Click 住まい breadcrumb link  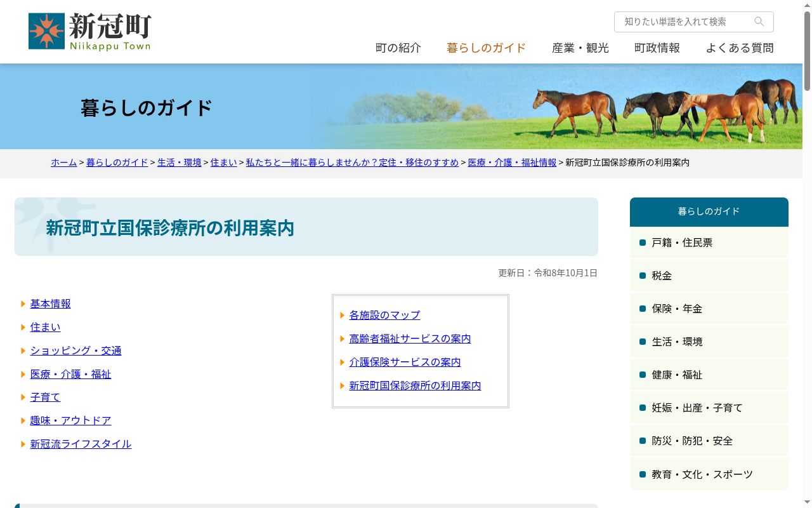coord(224,163)
